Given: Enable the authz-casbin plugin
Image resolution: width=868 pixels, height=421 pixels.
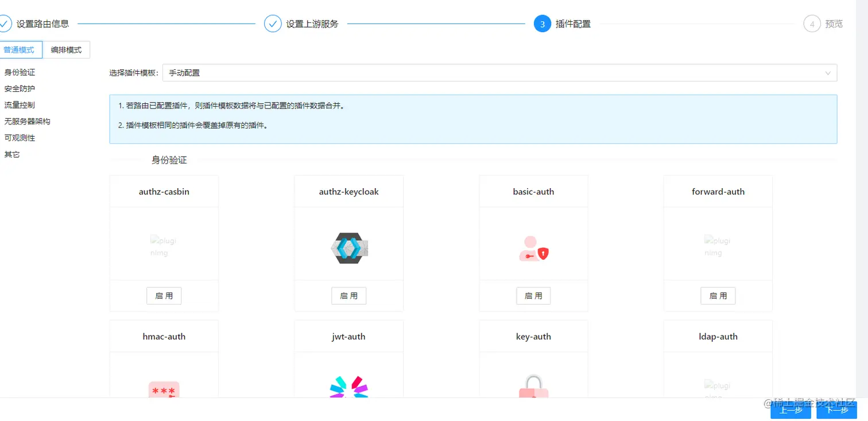Looking at the screenshot, I should click(x=164, y=296).
